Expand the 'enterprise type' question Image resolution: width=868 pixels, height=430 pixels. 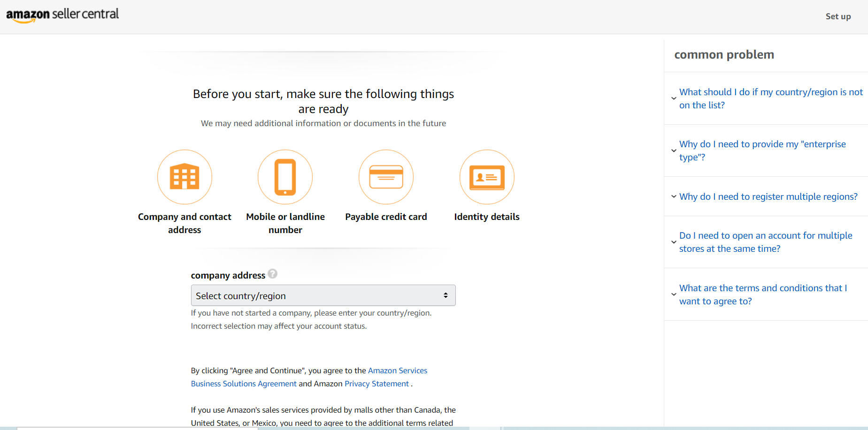(x=762, y=151)
